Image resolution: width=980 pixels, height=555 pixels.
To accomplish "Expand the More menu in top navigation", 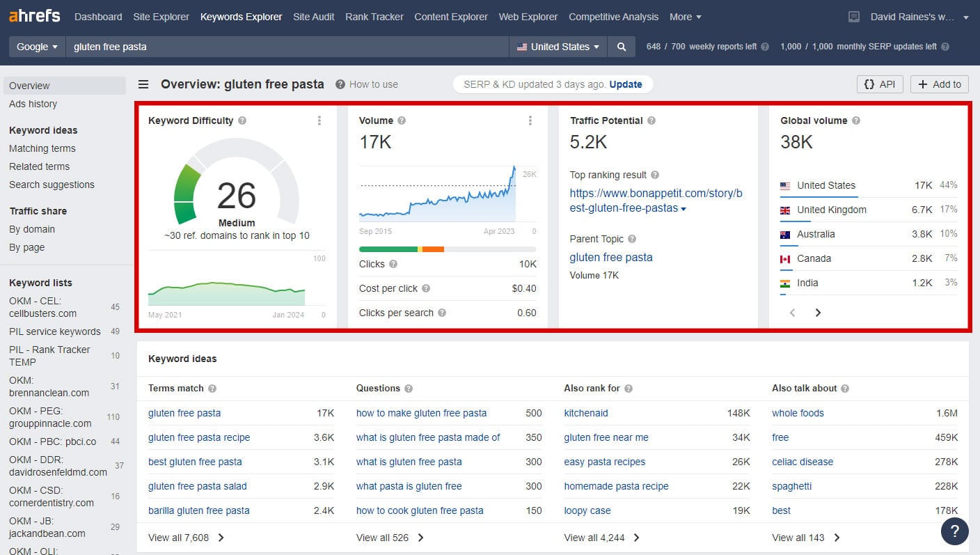I will tap(686, 17).
